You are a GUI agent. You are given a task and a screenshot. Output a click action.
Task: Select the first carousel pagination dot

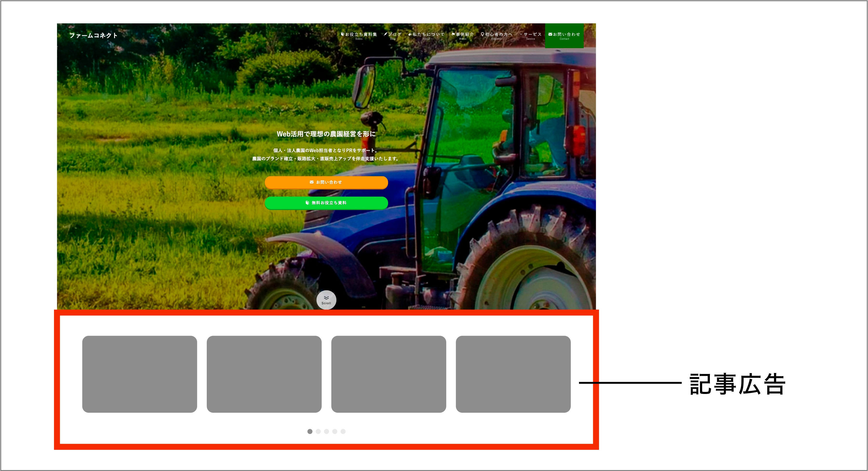pos(310,431)
